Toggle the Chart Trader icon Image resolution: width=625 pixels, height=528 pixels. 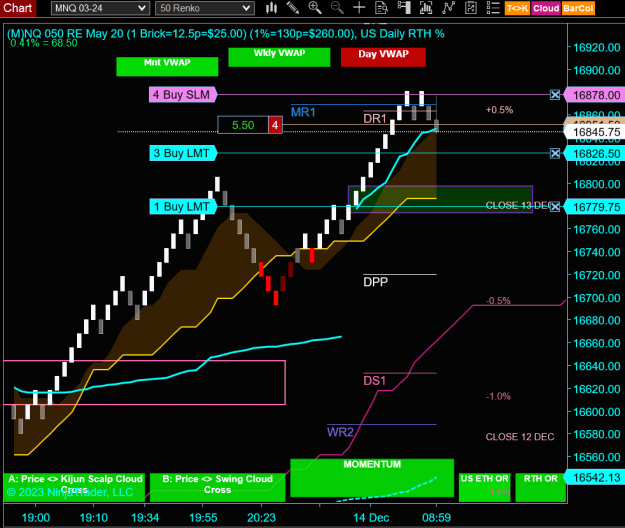pos(404,8)
